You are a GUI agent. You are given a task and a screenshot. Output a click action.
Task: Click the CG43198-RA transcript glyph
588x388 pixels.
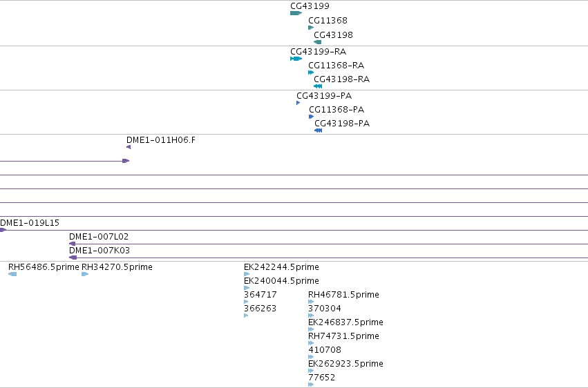pos(318,86)
